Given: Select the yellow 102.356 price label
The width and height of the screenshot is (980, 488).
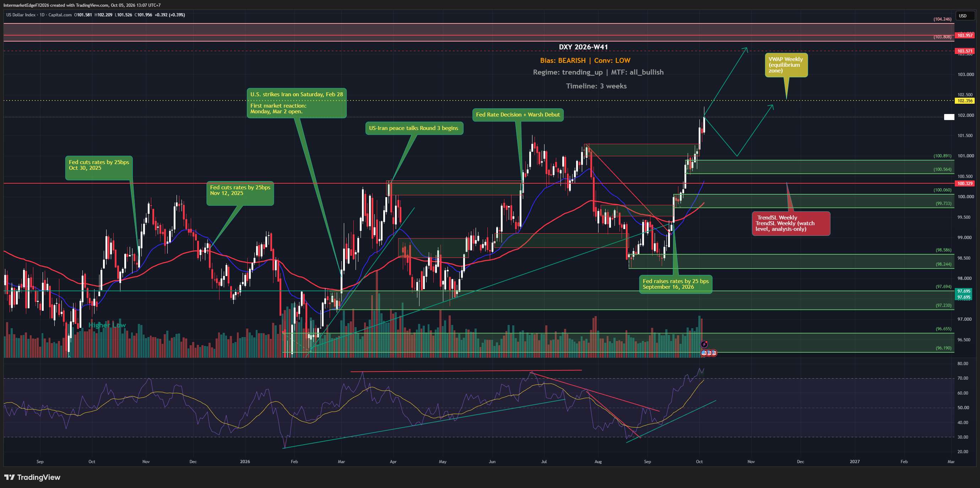Looking at the screenshot, I should [x=965, y=101].
